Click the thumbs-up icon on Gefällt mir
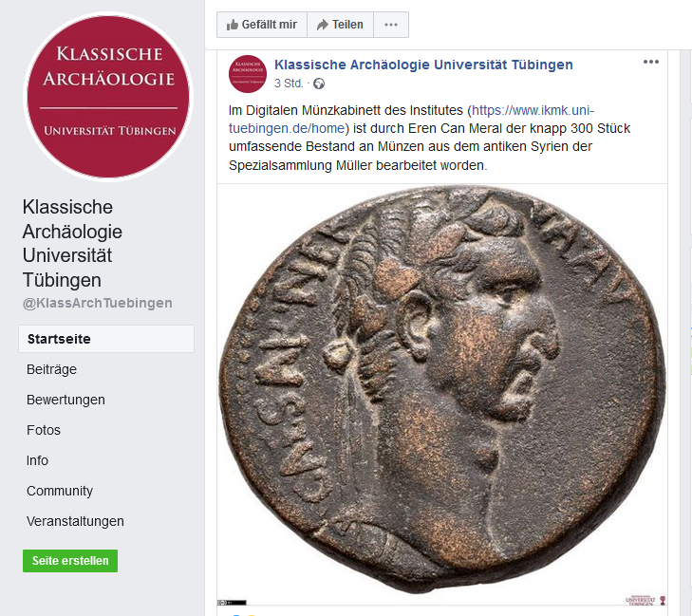 click(233, 25)
